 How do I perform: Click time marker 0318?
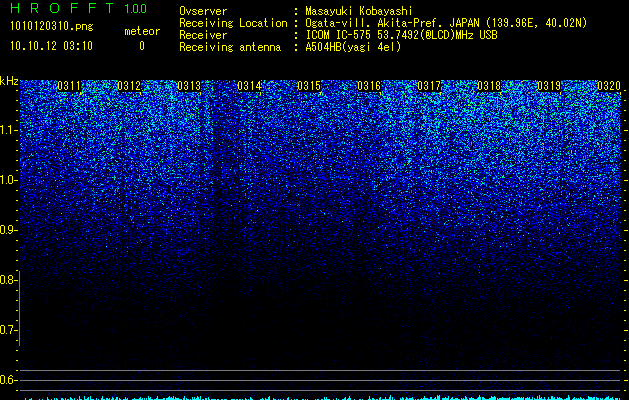[489, 86]
